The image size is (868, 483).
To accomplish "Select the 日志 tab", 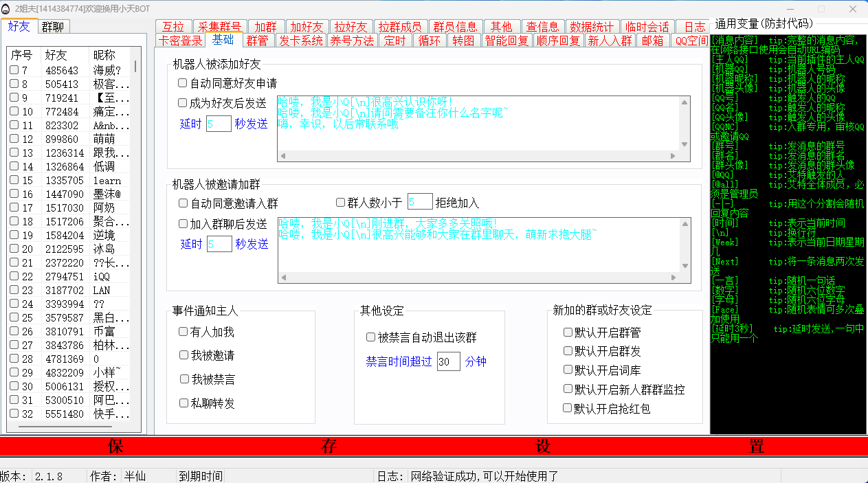I will [x=694, y=27].
